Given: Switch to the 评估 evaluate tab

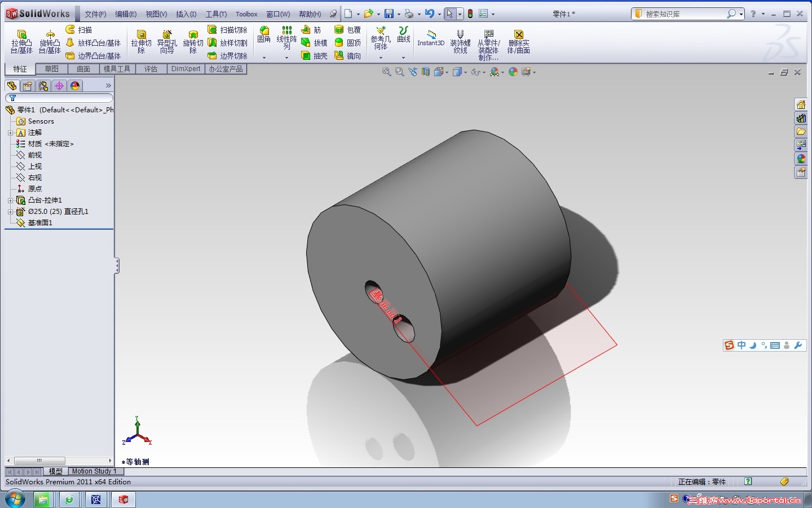Looking at the screenshot, I should click(x=151, y=69).
